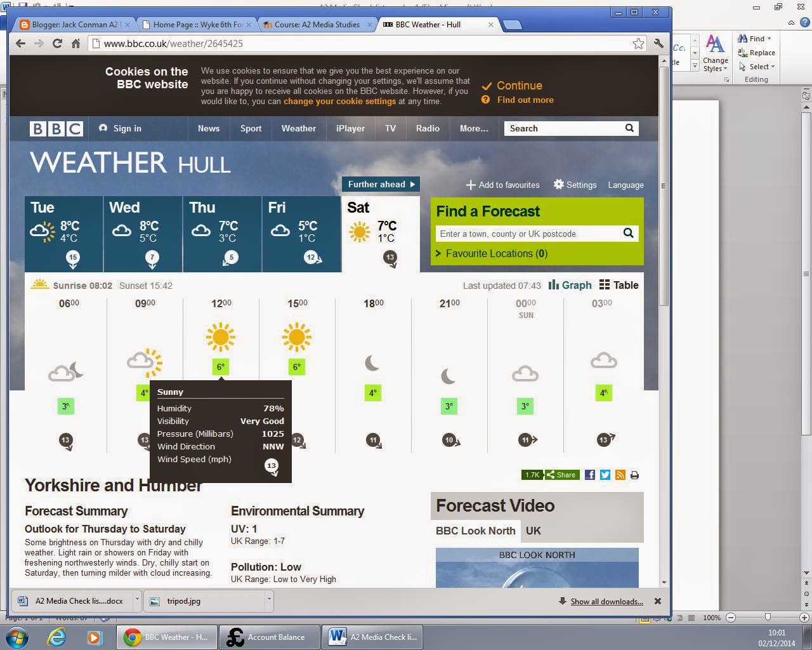Reload the BBC Weather page
The width and height of the screenshot is (812, 650).
tap(57, 43)
